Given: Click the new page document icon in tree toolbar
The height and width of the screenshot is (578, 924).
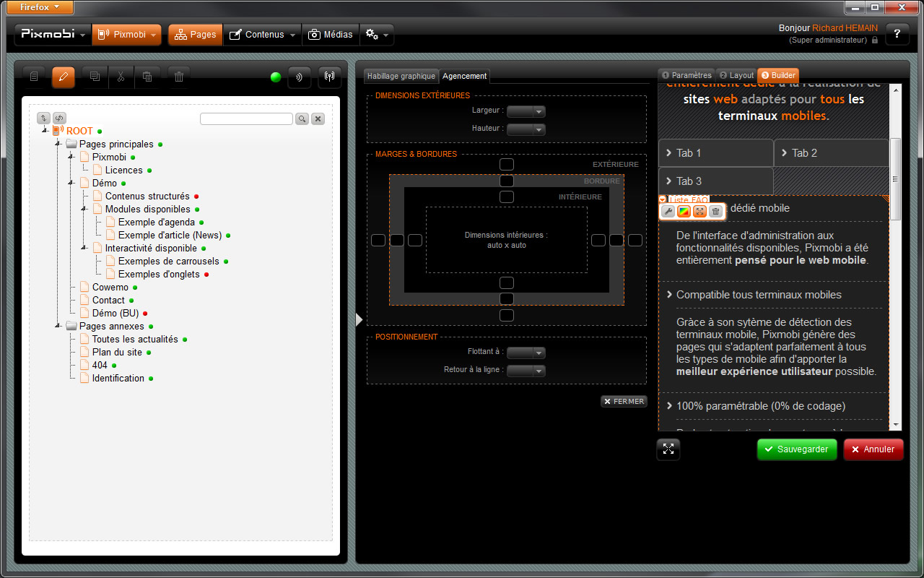Looking at the screenshot, I should point(34,76).
